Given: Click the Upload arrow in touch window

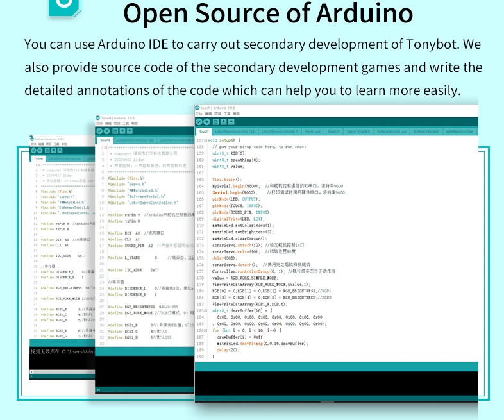Looking at the screenshot, I should tap(206, 122).
